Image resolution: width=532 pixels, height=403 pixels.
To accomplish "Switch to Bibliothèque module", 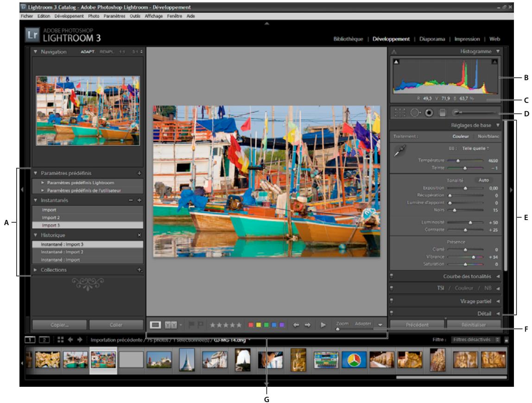I will [348, 39].
